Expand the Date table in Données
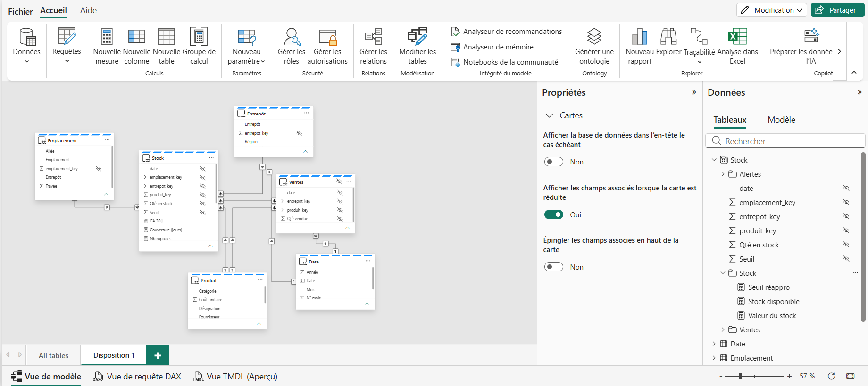 [714, 344]
